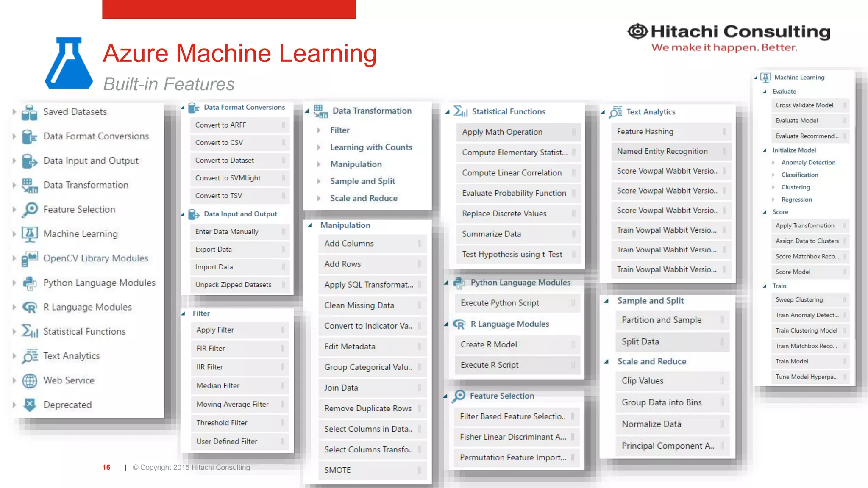Image resolution: width=868 pixels, height=488 pixels.
Task: Select Import Data module
Action: [x=239, y=267]
